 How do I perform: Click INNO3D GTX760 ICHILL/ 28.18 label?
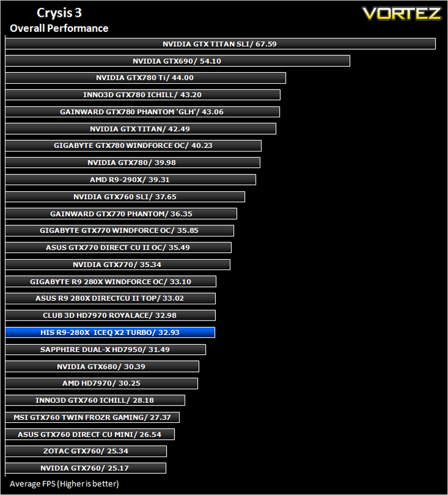[x=95, y=401]
